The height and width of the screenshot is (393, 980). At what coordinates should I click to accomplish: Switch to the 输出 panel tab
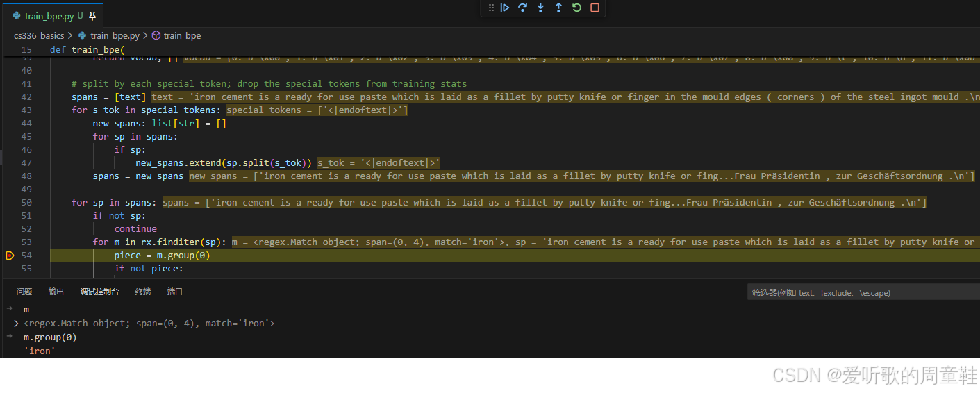(x=56, y=292)
